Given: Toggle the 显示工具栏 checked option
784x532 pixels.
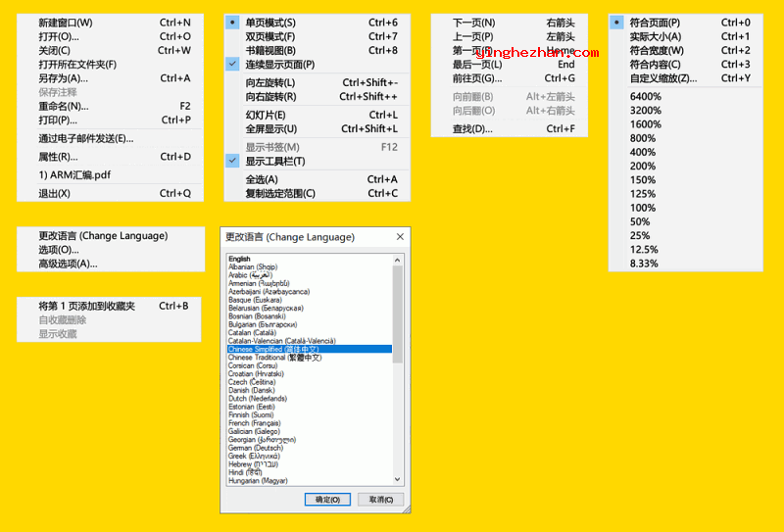Looking at the screenshot, I should 274,161.
